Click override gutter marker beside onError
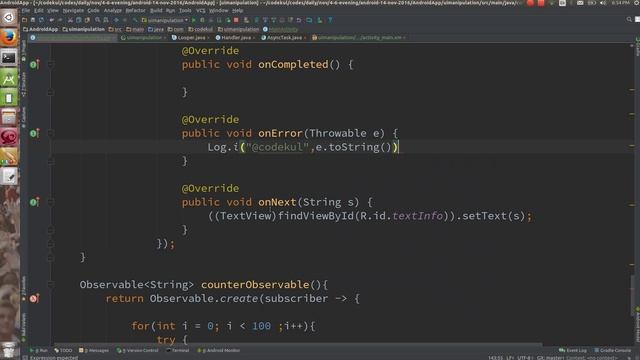 pyautogui.click(x=34, y=133)
